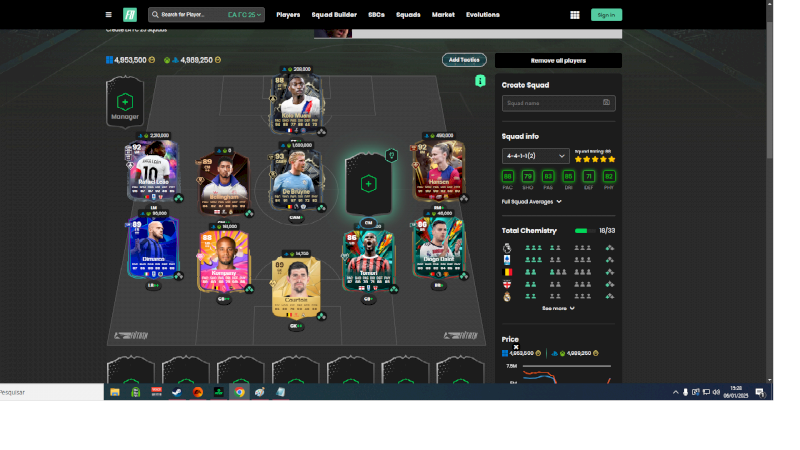Open the SBCs menu
Screen dimensions: 800x450
(x=377, y=15)
